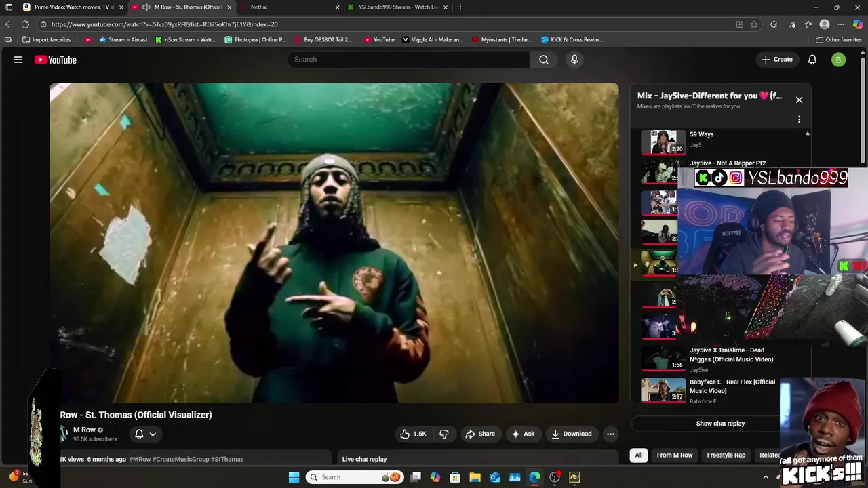Start voice search with the microphone icon
The height and width of the screenshot is (488, 868).
(574, 60)
